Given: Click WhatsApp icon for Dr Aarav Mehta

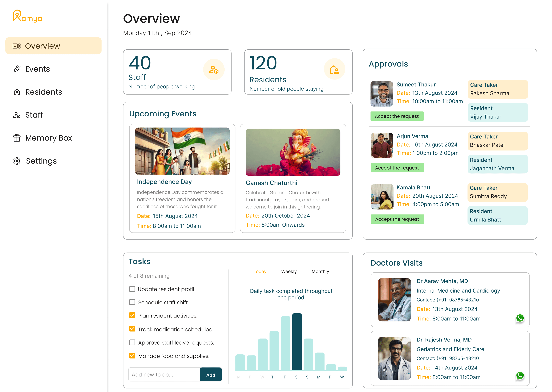Looking at the screenshot, I should click(520, 318).
